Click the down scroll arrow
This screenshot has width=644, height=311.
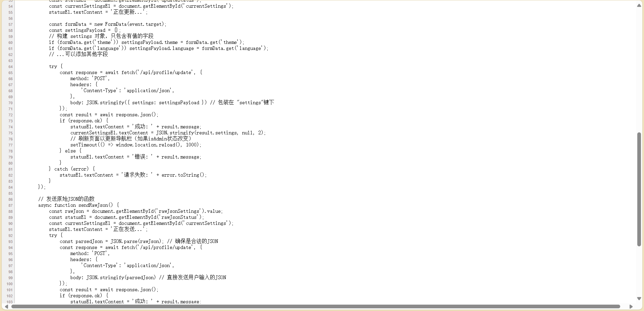click(639, 299)
